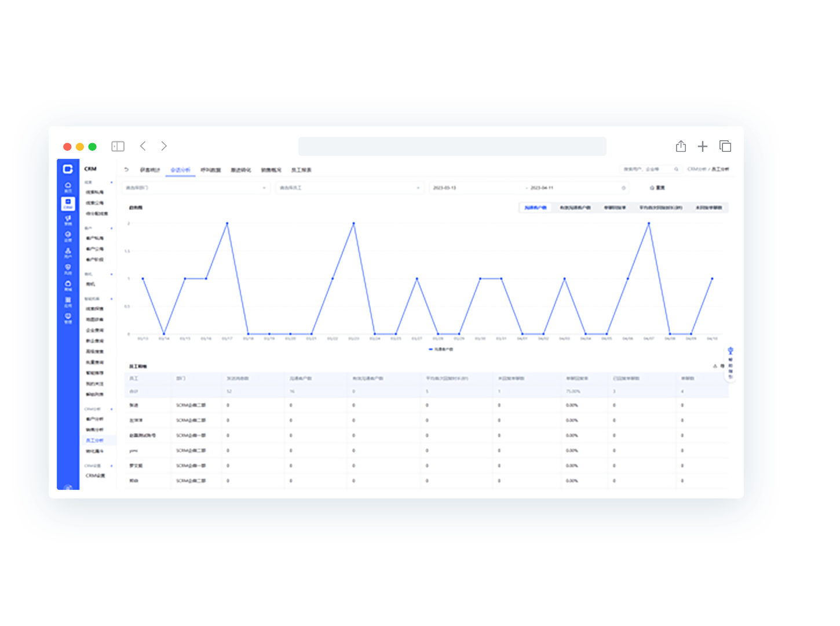Open the CRM settings item in sidebar

pyautogui.click(x=96, y=476)
